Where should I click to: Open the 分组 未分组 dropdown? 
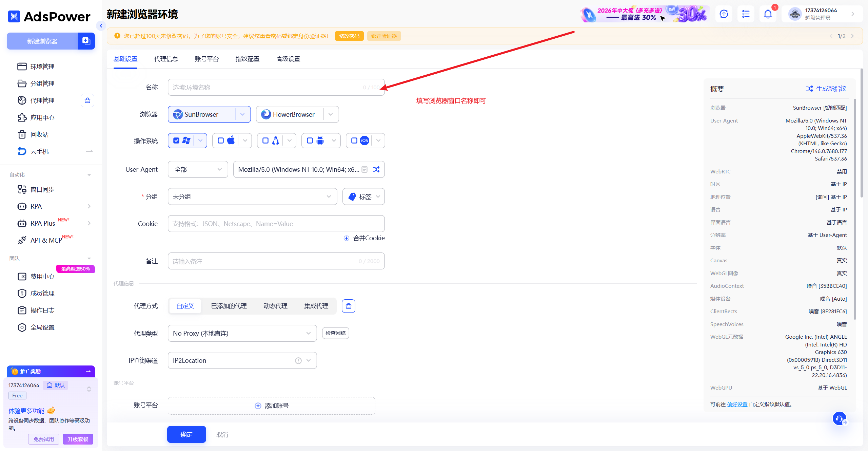coord(253,196)
